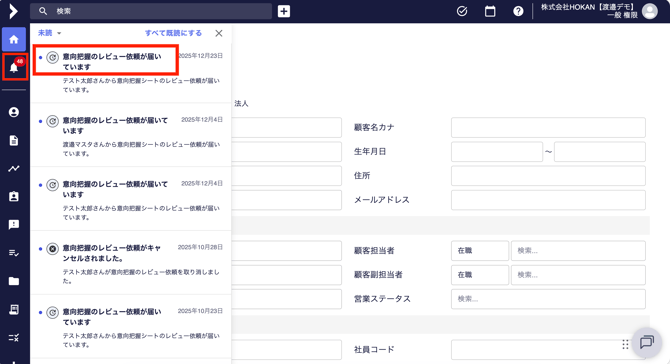Open the notifications bell icon
Viewport: 670px width, 364px height.
[15, 67]
